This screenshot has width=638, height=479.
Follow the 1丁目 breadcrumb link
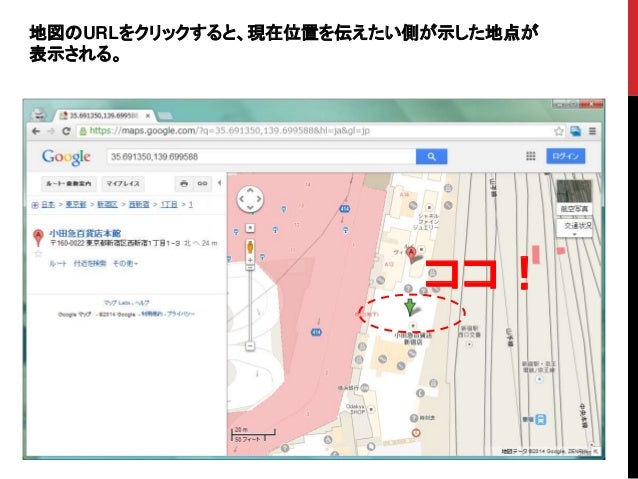coord(169,204)
